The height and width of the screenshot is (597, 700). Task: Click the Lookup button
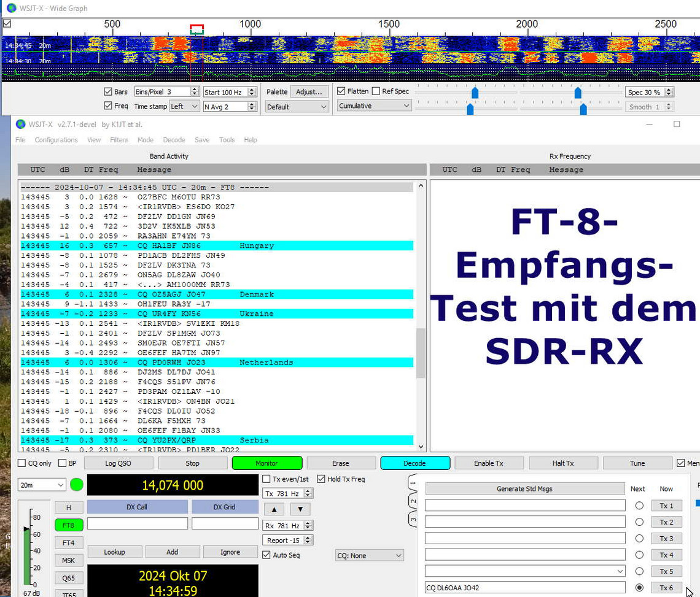click(115, 552)
